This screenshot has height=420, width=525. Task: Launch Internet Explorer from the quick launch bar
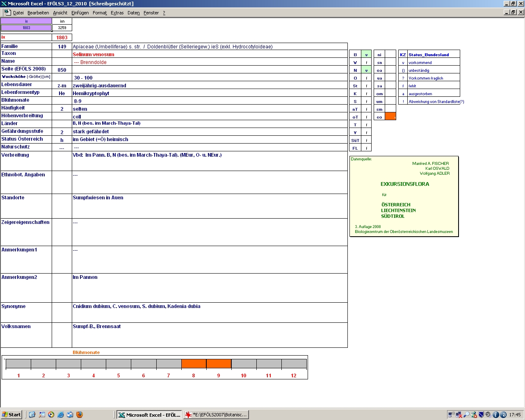[61, 415]
